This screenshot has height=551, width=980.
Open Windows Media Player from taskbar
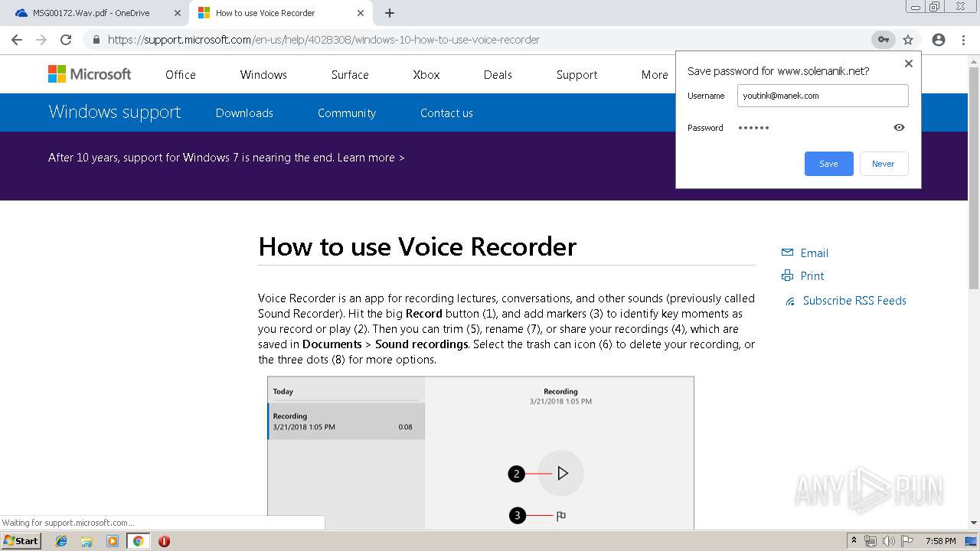[x=113, y=541]
